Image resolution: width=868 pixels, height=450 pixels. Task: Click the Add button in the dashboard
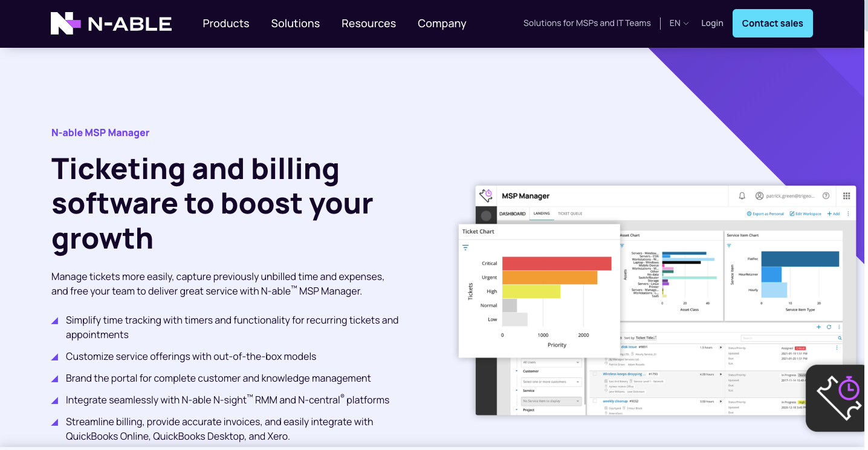[834, 214]
